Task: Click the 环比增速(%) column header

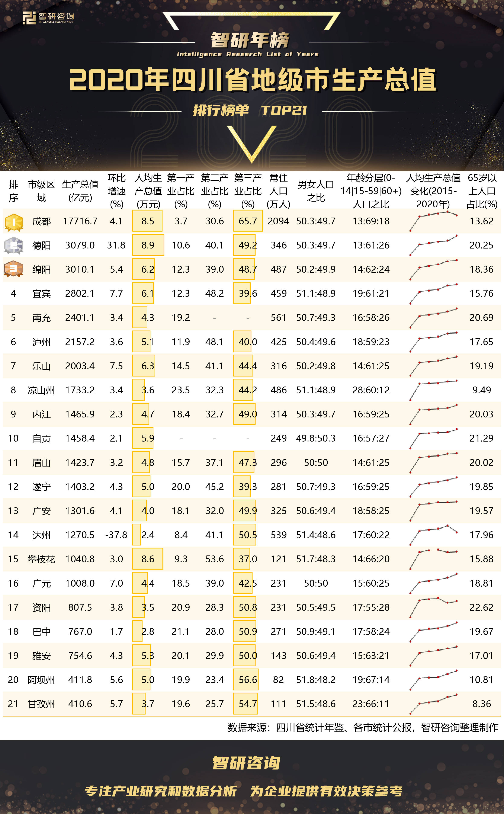Action: point(116,191)
